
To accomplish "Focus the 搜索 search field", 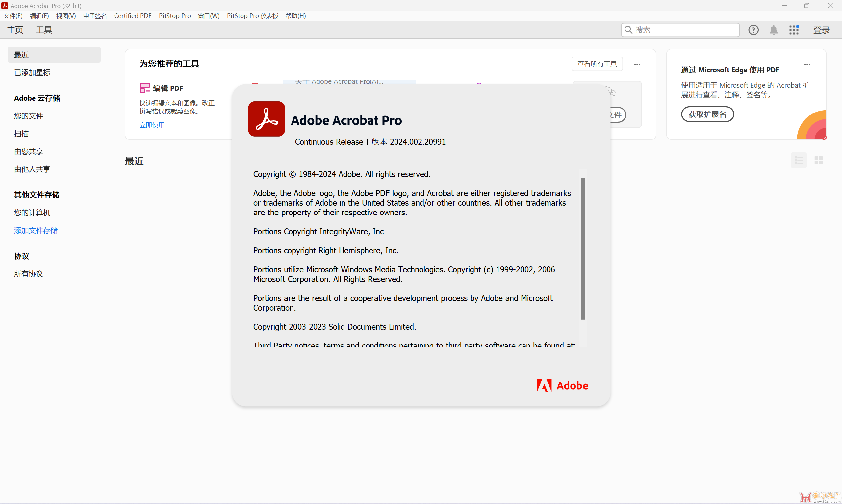I will (x=680, y=30).
